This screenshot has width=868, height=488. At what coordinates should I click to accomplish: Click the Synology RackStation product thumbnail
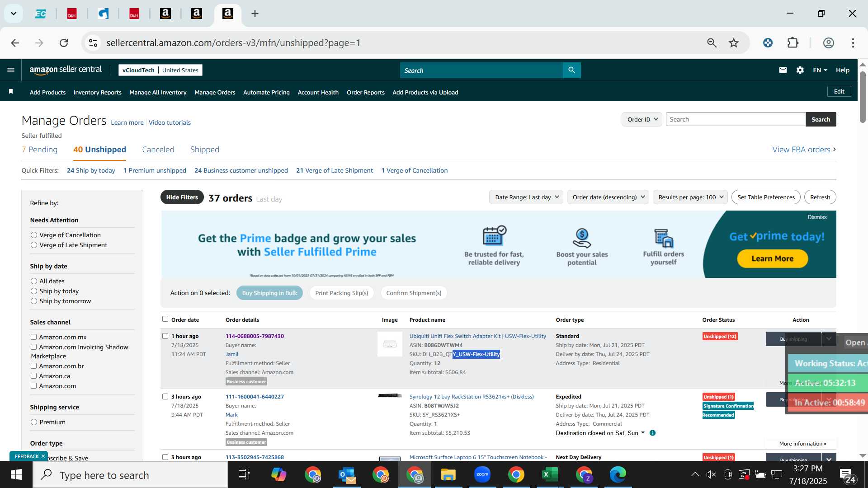point(390,396)
